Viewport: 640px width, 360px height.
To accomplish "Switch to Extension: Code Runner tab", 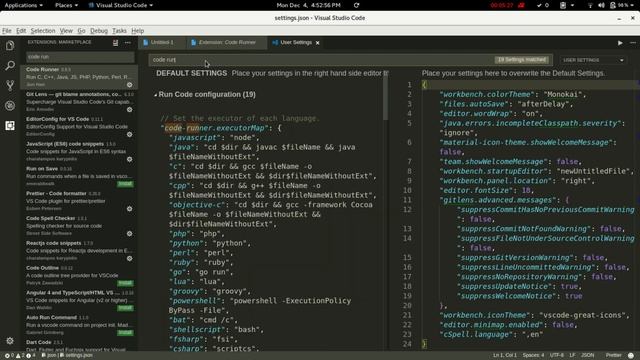I will tap(227, 42).
